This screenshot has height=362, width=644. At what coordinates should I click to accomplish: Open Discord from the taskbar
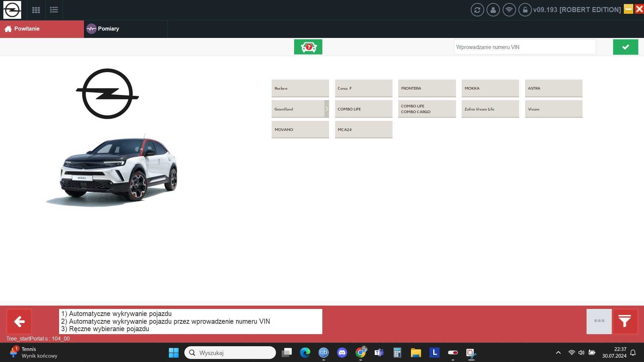[342, 353]
